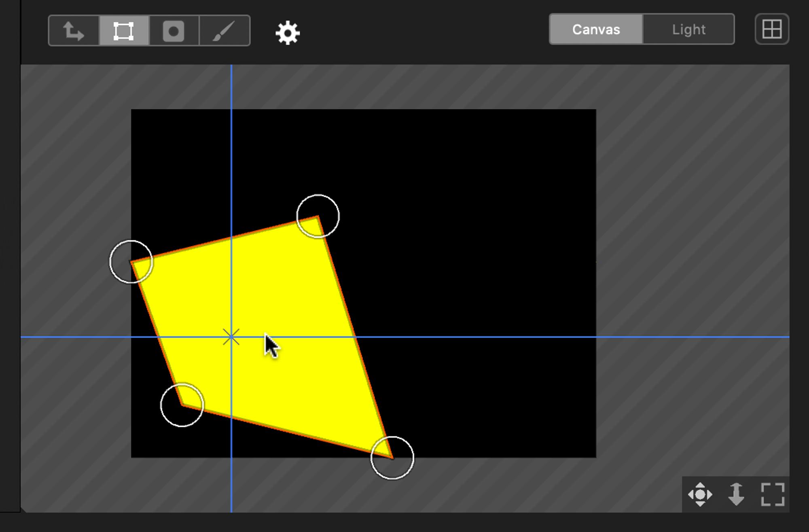Click the horizontal blue guide line
The image size is (809, 532).
485,337
